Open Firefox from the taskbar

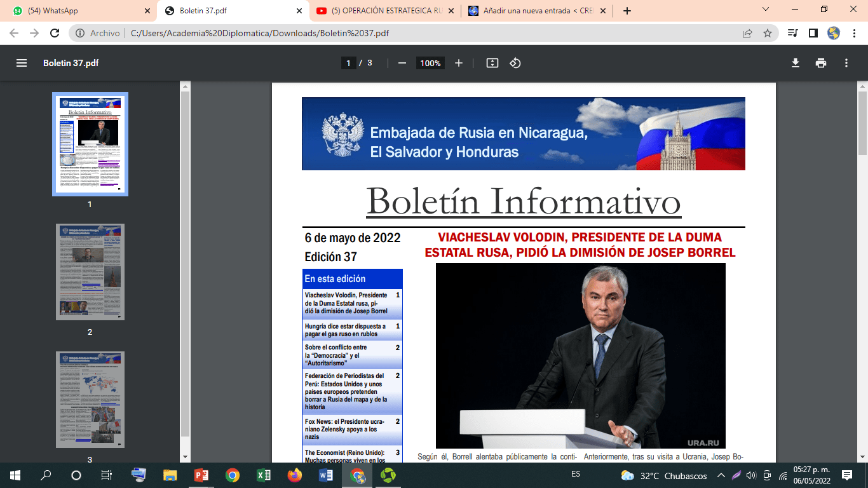[294, 475]
